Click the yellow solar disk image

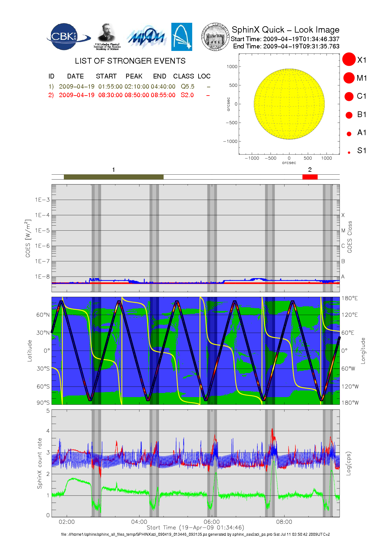(289, 104)
